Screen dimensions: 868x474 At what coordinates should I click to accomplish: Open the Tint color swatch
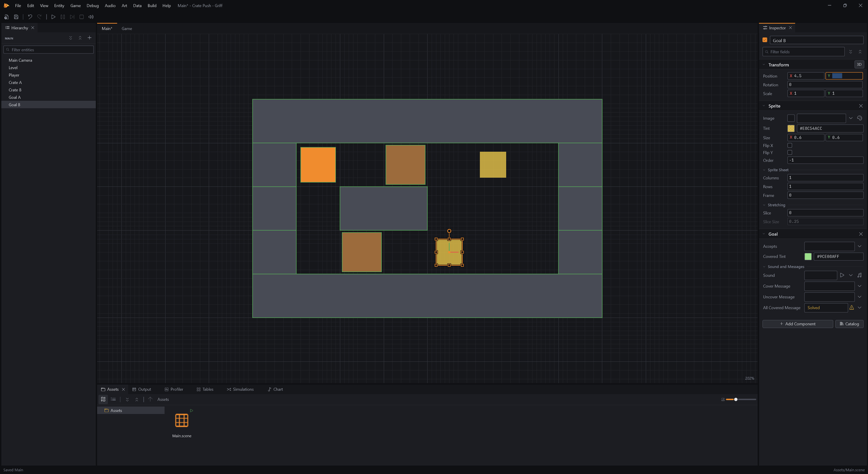point(791,129)
